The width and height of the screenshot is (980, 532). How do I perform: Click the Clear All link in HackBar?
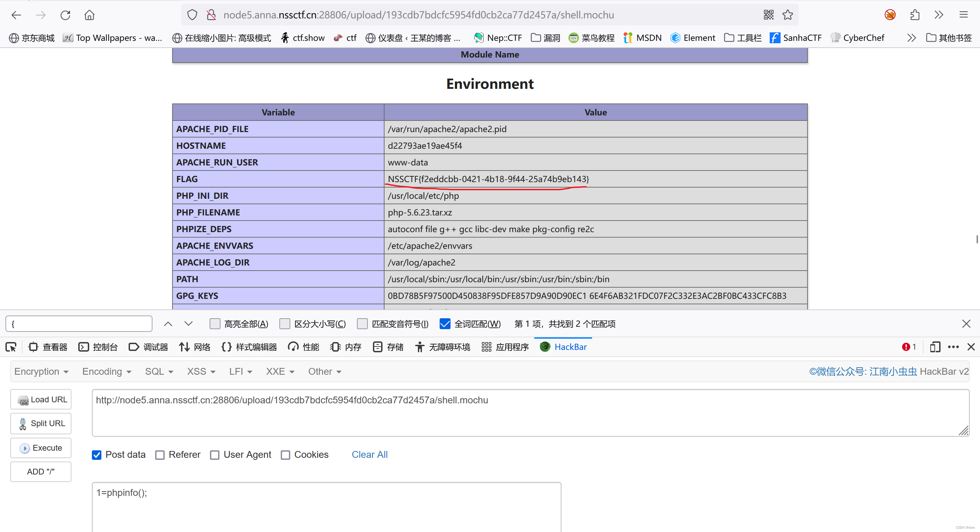pyautogui.click(x=369, y=454)
